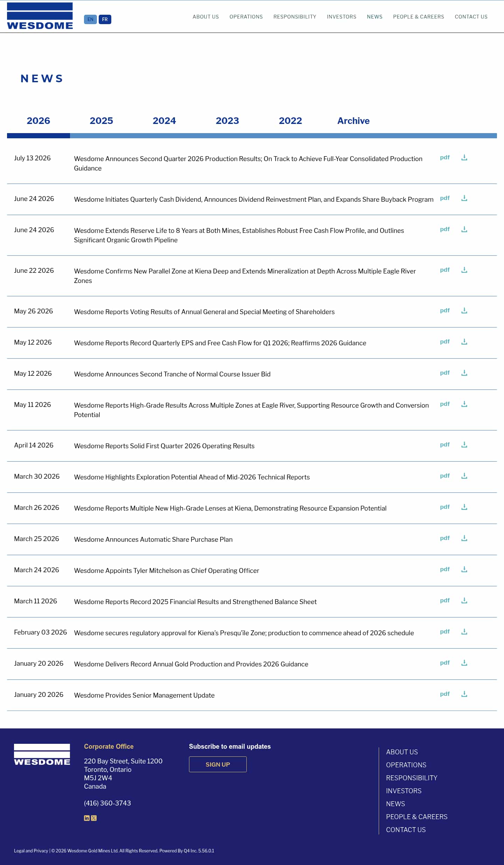Click People & Careers in footer
504x865 pixels.
(x=416, y=817)
